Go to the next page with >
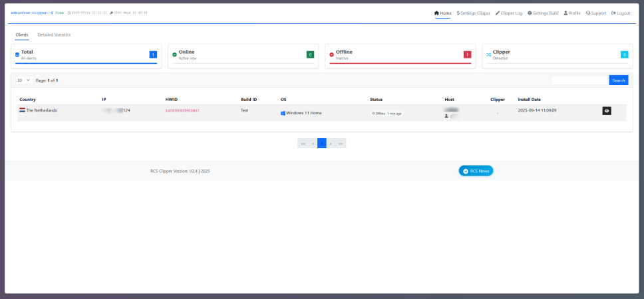The image size is (644, 299). [331, 144]
